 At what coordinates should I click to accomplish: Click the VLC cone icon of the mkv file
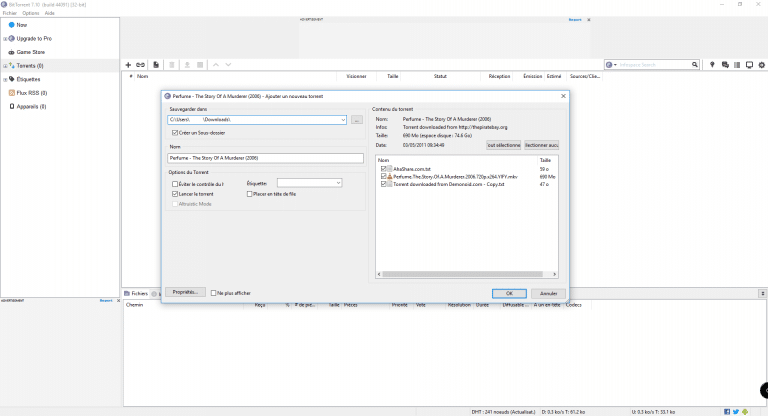pos(390,176)
